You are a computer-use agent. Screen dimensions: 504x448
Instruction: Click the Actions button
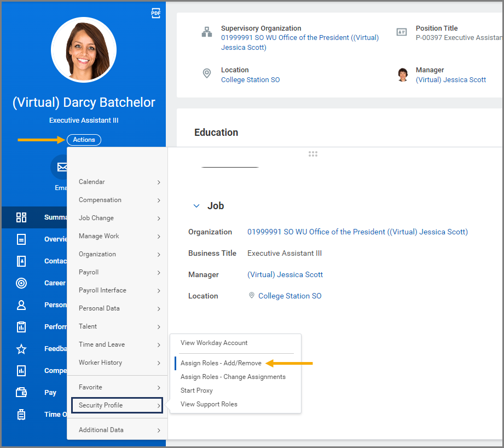84,140
